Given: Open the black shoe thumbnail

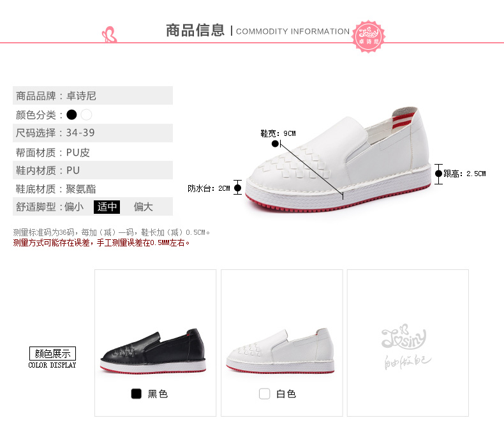Looking at the screenshot, I should [x=153, y=352].
